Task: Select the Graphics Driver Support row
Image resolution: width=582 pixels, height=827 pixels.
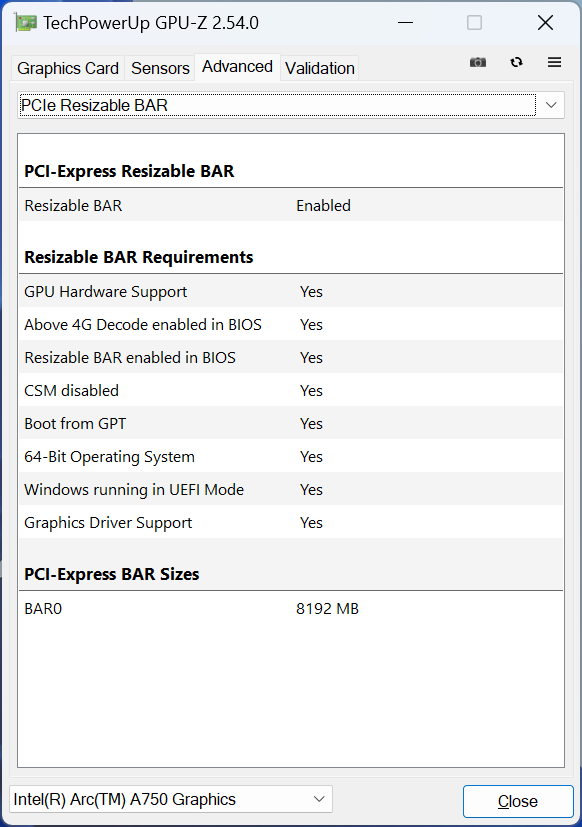Action: (291, 523)
